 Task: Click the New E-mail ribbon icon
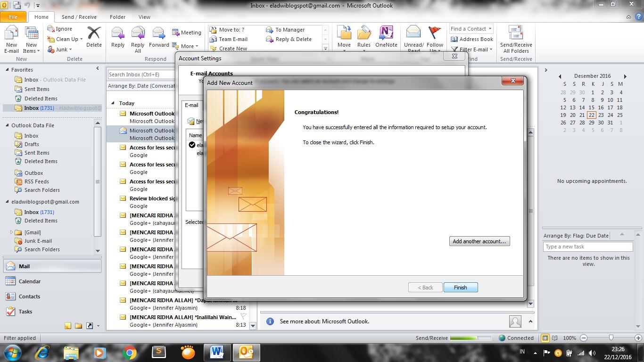[11, 40]
